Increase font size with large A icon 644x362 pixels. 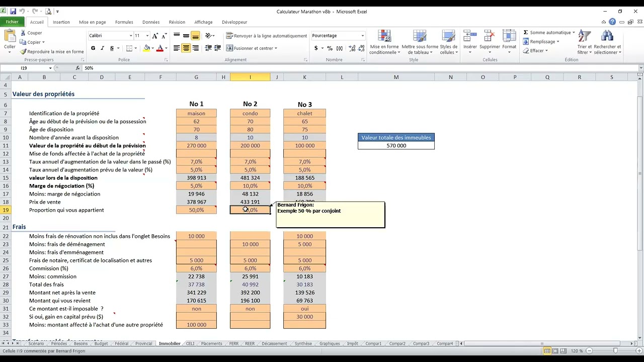pos(155,36)
